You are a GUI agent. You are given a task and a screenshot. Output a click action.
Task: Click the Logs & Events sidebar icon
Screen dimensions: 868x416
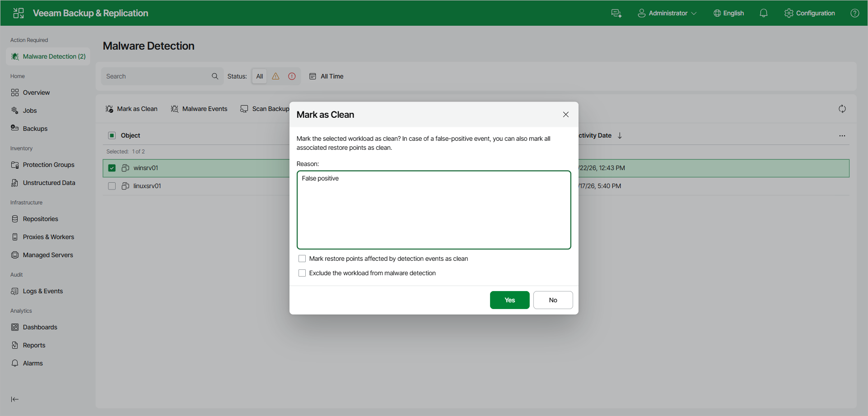point(15,291)
